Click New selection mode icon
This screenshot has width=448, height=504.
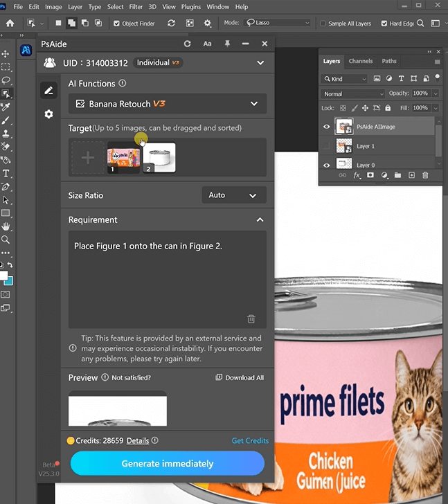pyautogui.click(x=58, y=23)
